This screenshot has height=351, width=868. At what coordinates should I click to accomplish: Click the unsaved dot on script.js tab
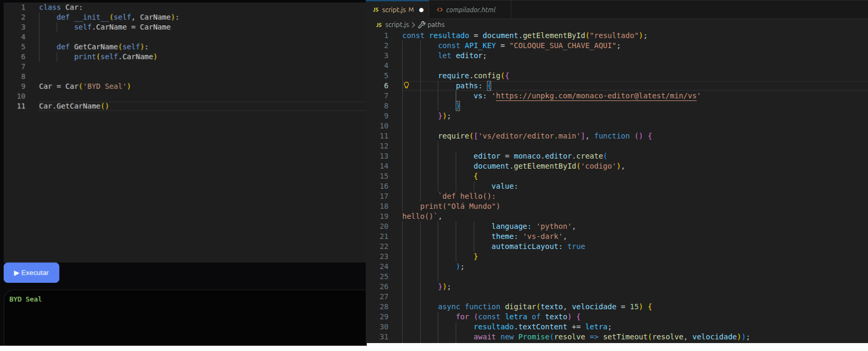(421, 10)
